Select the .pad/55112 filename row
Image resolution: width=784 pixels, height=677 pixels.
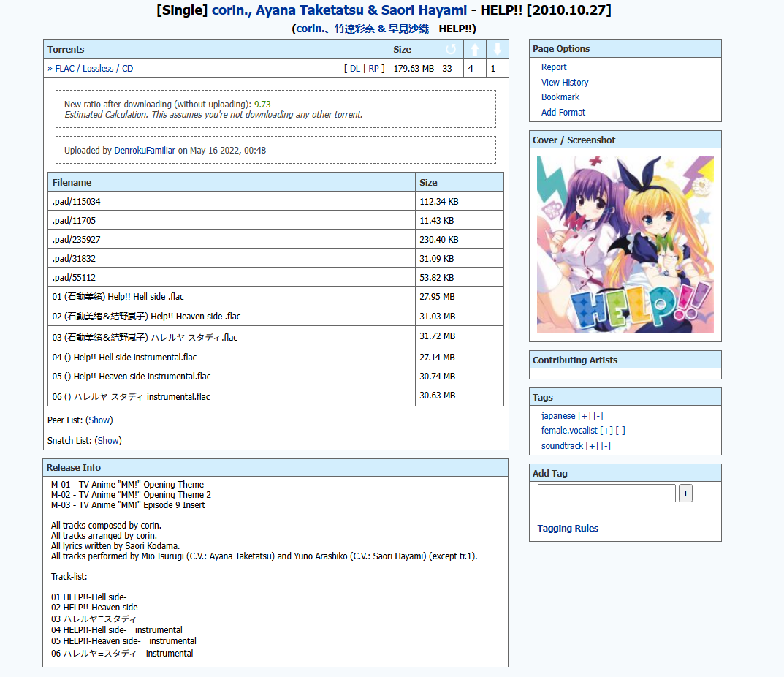pos(276,277)
